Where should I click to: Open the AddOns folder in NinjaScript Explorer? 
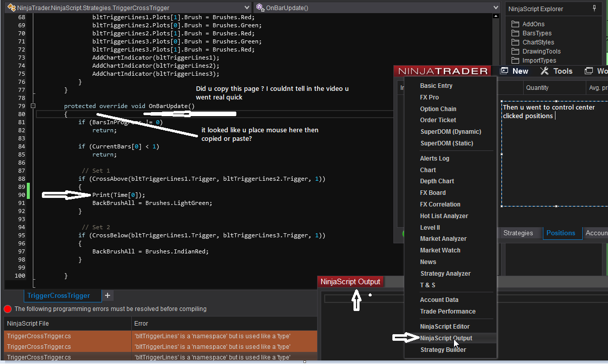tap(533, 24)
